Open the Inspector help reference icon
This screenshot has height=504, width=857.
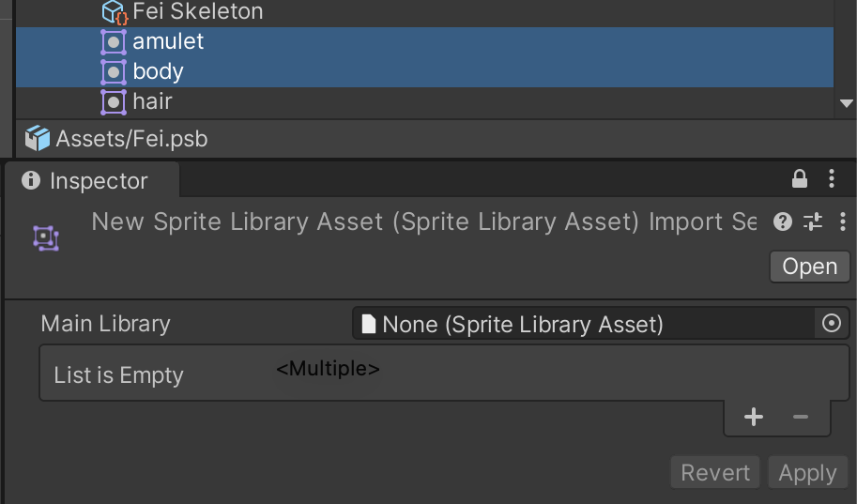(x=782, y=221)
